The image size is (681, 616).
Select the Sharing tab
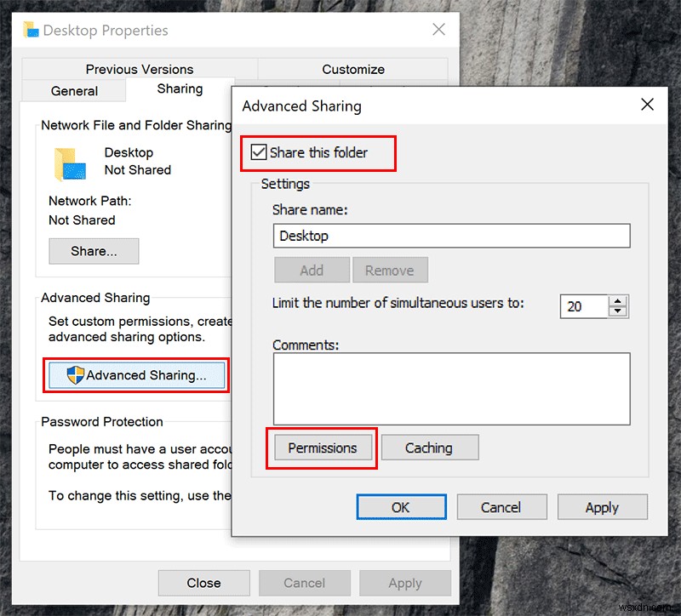point(180,88)
